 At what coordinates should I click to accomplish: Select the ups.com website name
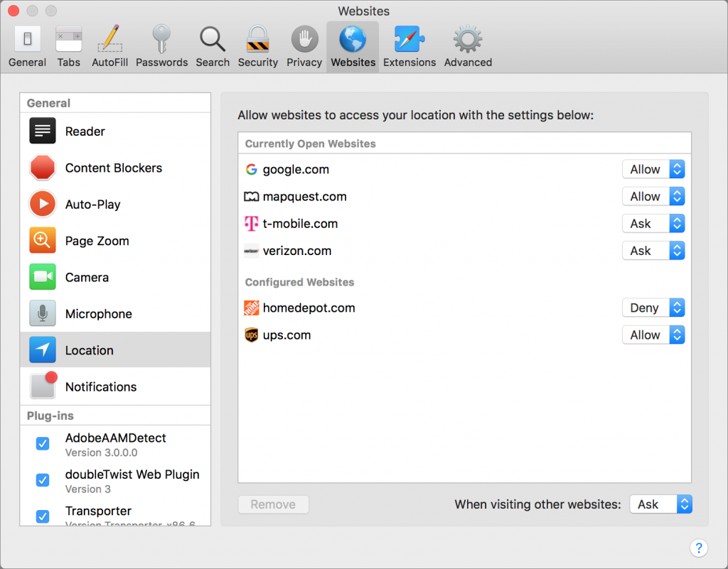(x=287, y=335)
